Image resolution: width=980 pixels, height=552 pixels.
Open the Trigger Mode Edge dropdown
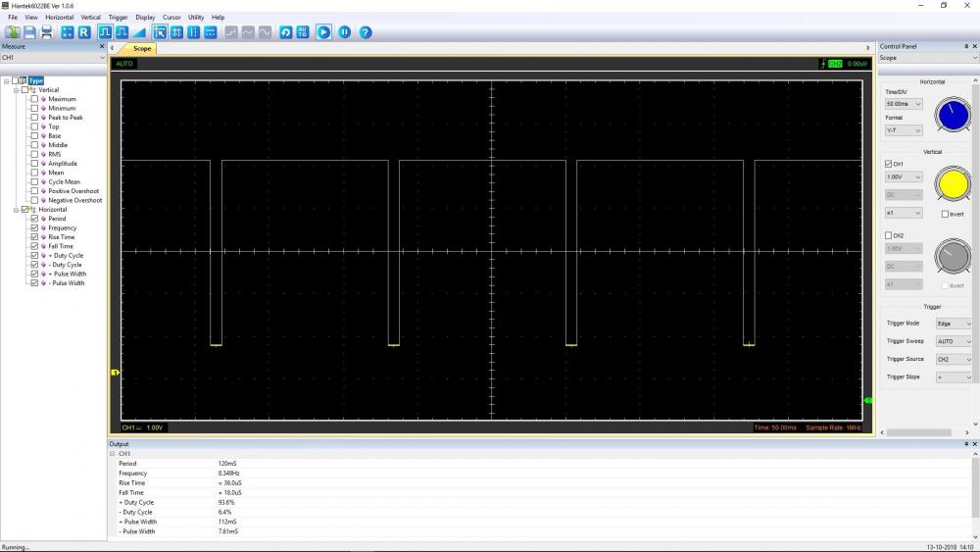pos(954,324)
